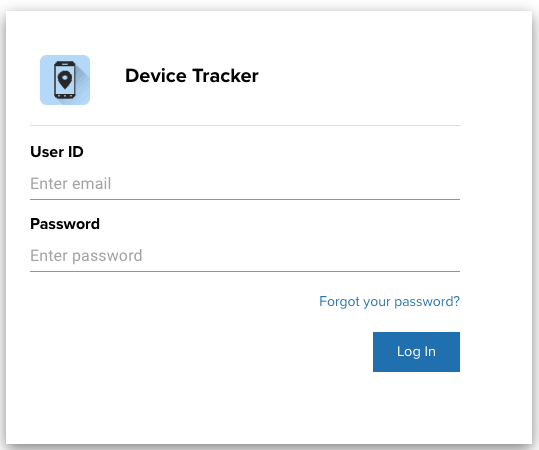Click the Enter password placeholder text
539x450 pixels.
click(x=86, y=256)
